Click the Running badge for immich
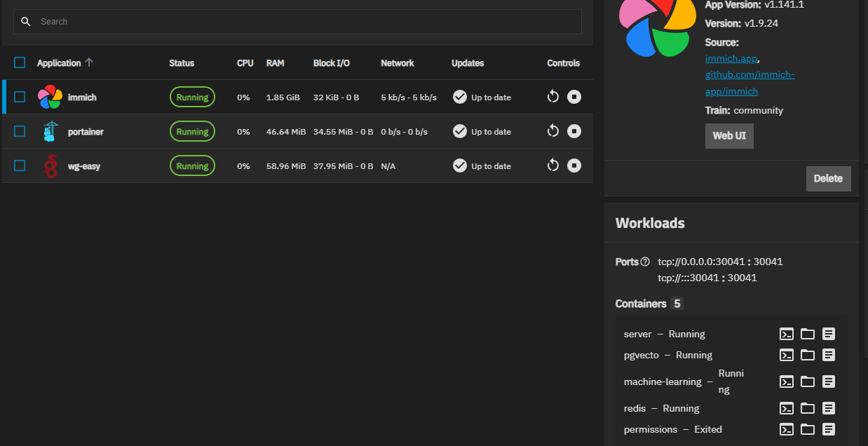This screenshot has height=446, width=868. 192,97
